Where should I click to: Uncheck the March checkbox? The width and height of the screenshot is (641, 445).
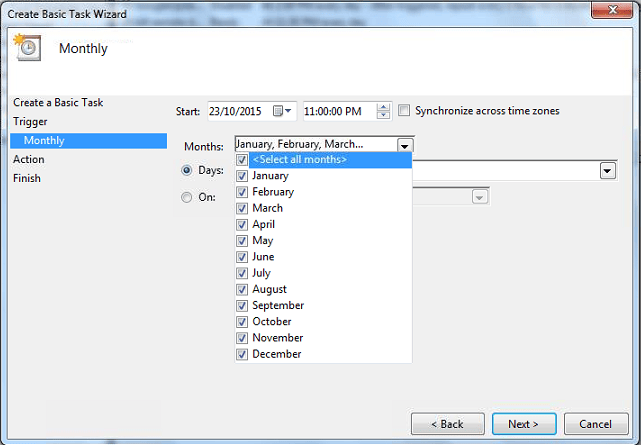[242, 208]
